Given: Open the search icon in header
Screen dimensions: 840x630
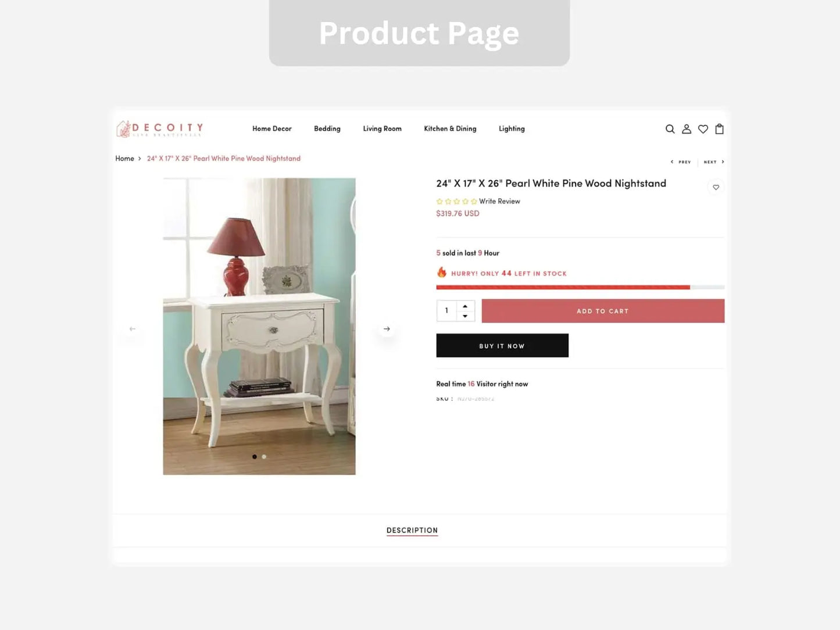Looking at the screenshot, I should [670, 129].
